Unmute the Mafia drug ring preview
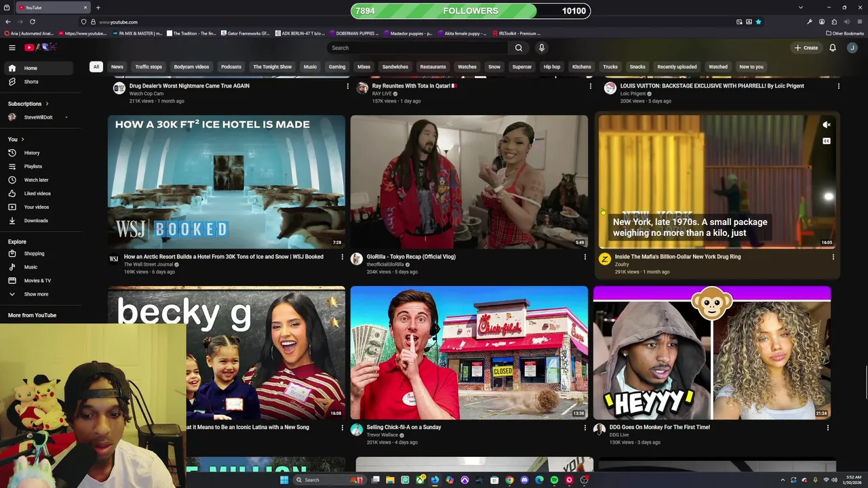The width and height of the screenshot is (868, 488). tap(827, 125)
